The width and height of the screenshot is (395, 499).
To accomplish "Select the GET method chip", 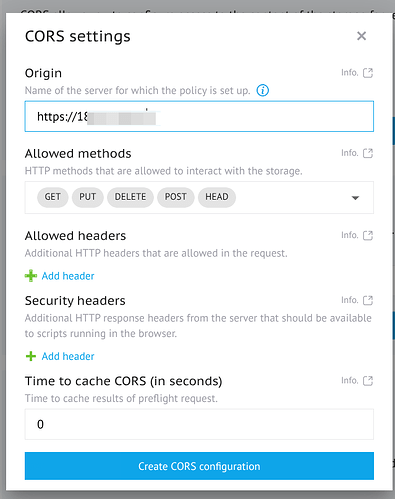I will (x=53, y=197).
